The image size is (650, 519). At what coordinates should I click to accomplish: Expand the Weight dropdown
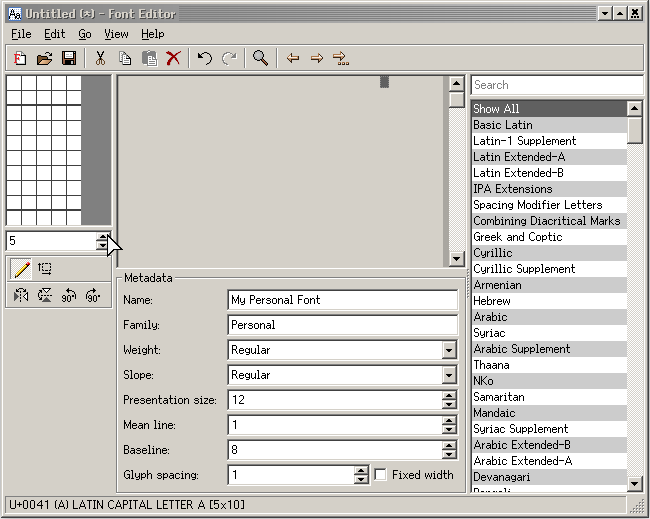449,350
